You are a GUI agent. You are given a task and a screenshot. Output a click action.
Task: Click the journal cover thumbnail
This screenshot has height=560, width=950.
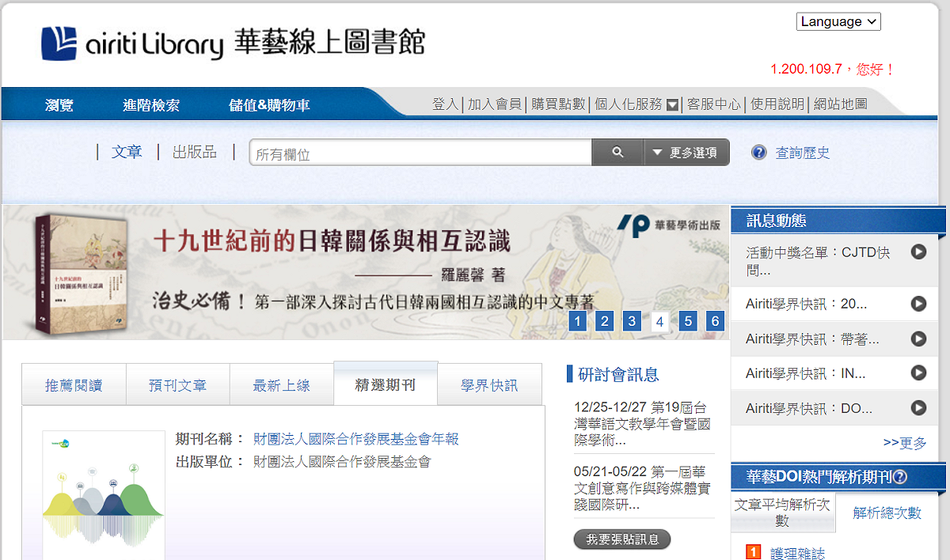104,495
